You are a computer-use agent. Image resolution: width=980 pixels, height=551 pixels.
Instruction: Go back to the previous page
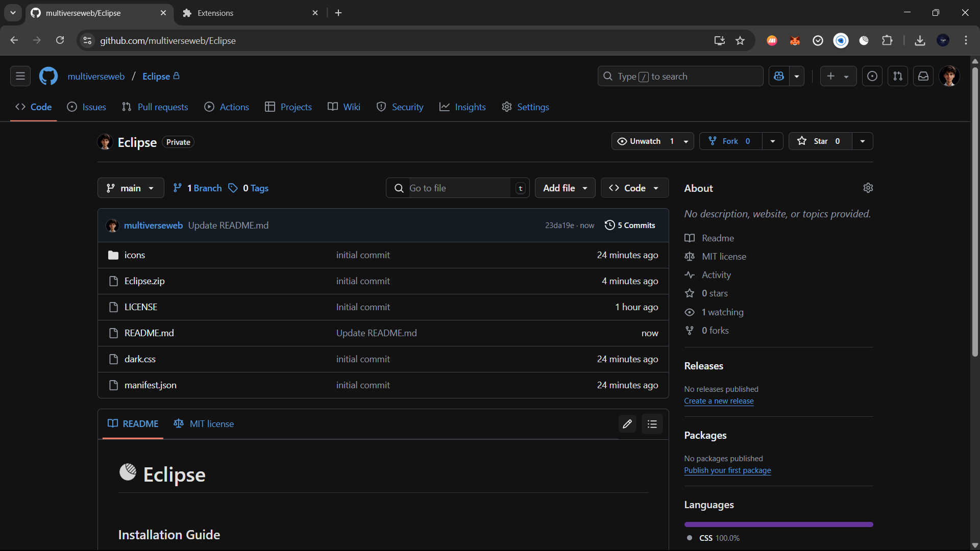14,40
